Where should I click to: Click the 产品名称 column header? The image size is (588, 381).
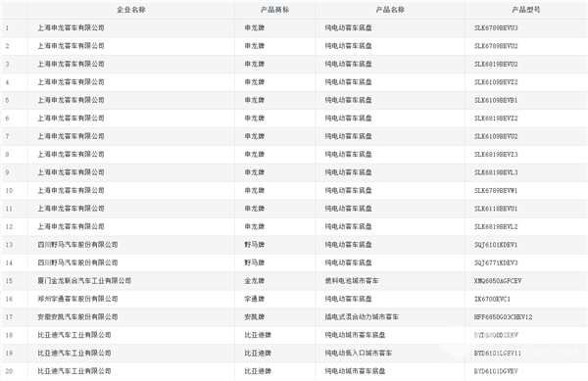click(x=390, y=10)
